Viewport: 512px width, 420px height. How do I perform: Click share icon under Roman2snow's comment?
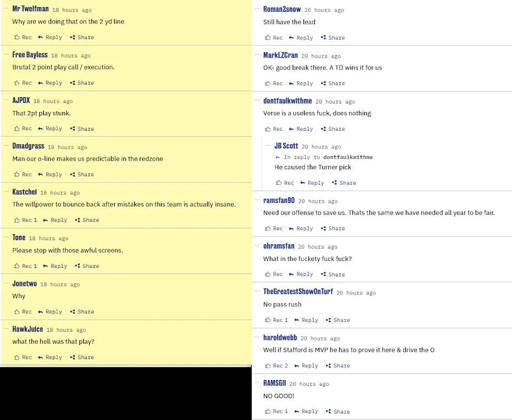pos(323,37)
